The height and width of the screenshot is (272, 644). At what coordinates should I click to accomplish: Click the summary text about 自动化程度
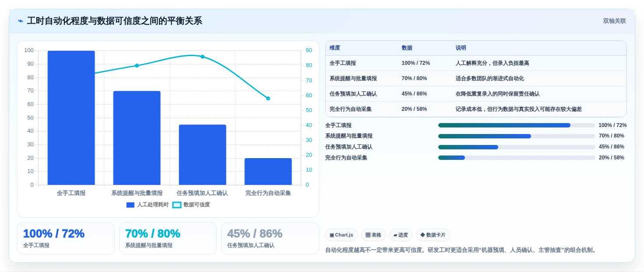(461, 250)
